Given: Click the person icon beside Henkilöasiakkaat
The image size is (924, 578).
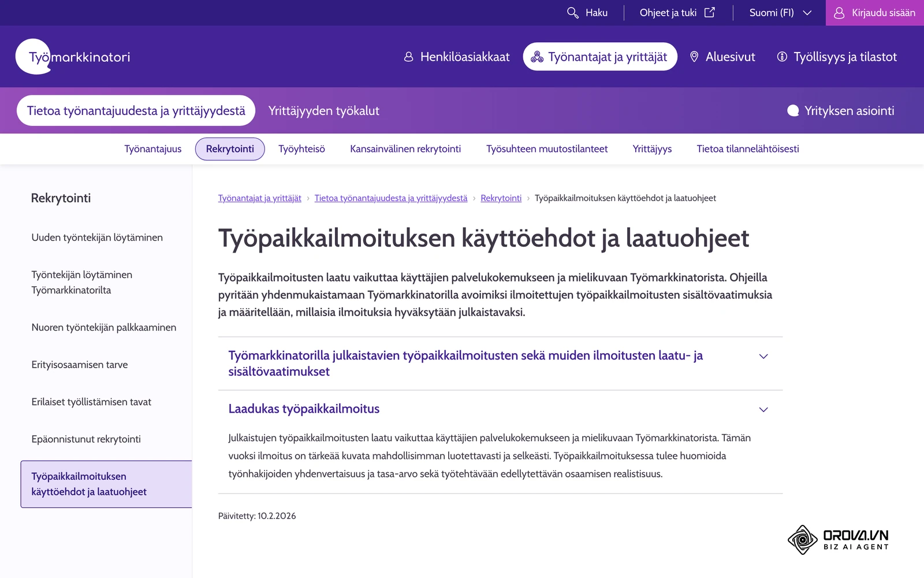Looking at the screenshot, I should [408, 57].
